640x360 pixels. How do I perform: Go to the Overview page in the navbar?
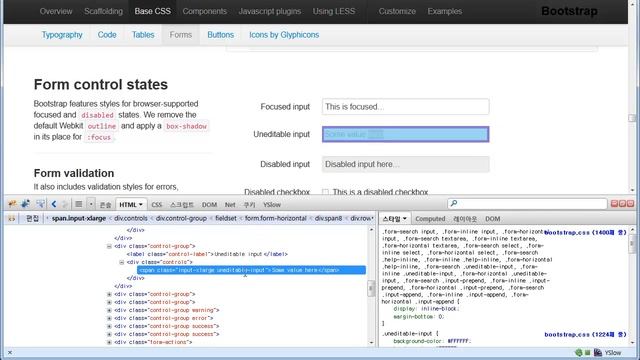[56, 11]
